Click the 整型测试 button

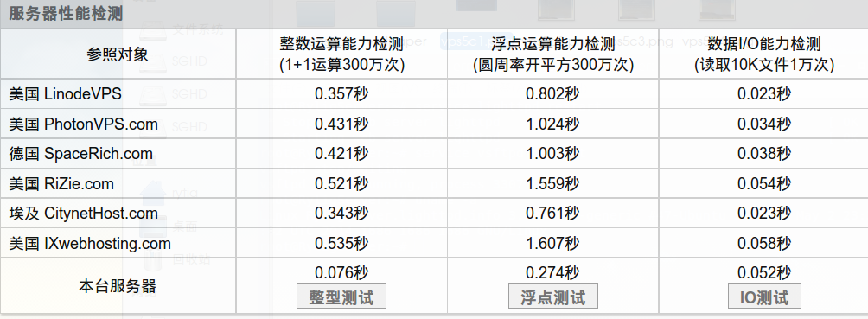341,297
